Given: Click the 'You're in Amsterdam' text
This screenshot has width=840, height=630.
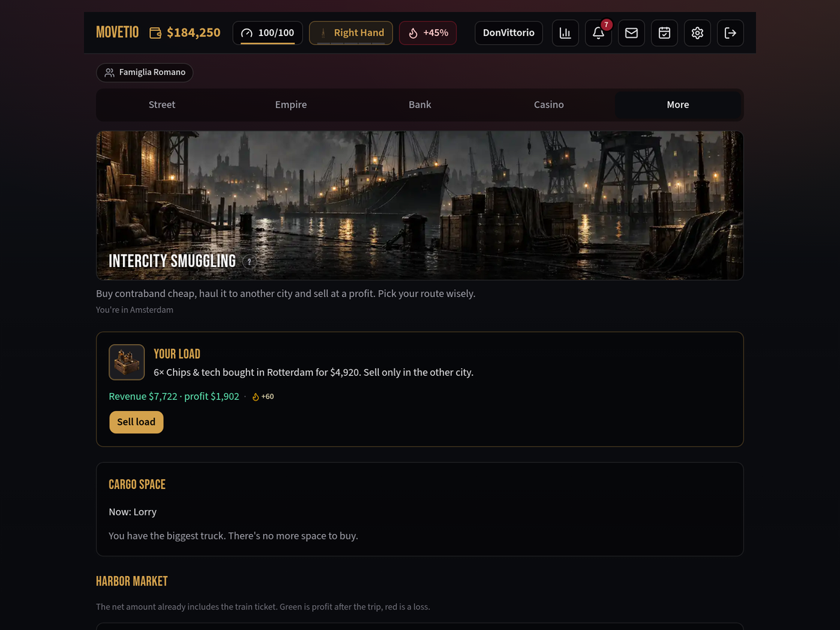Looking at the screenshot, I should coord(134,310).
